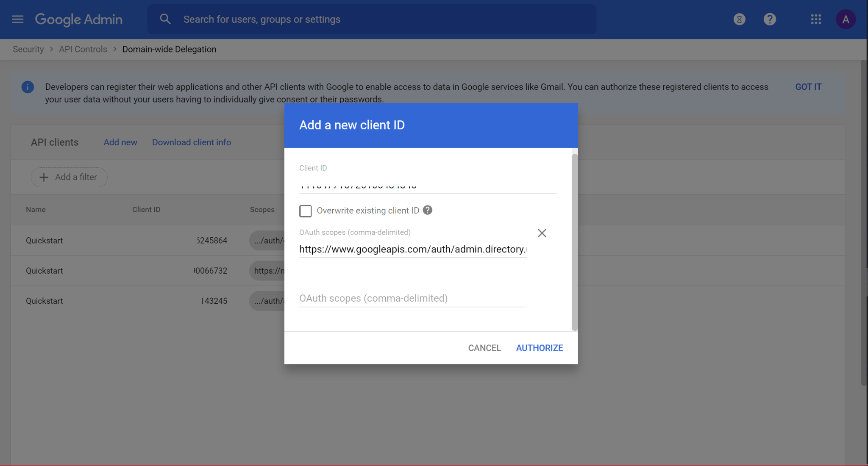
Task: Select Quickstart row ending 43245
Action: tap(147, 301)
